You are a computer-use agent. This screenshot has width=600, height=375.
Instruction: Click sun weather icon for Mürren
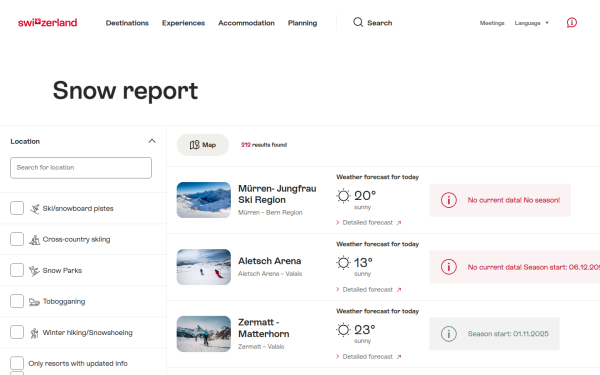[x=343, y=196]
